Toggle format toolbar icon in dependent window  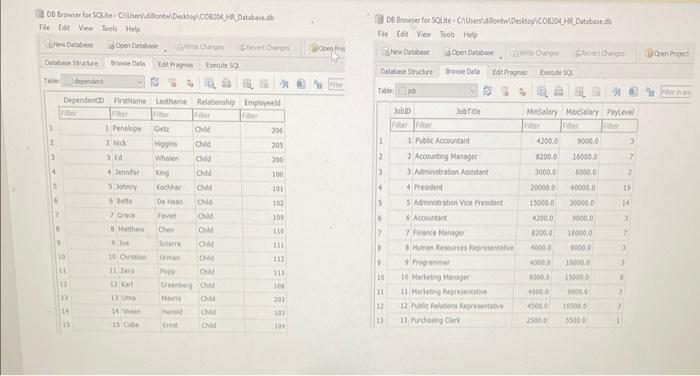pos(284,84)
